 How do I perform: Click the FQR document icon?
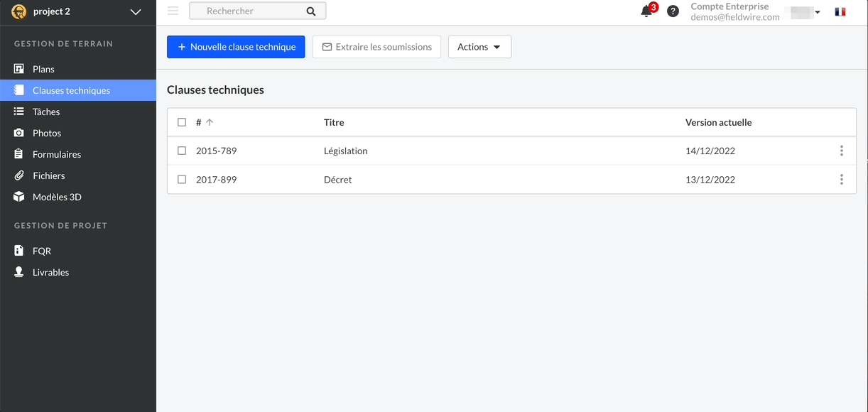point(19,251)
